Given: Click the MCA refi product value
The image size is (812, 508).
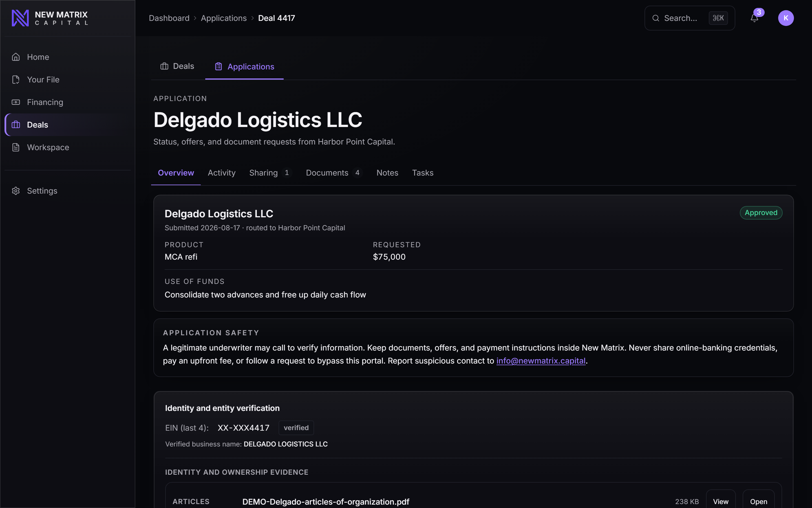Looking at the screenshot, I should (181, 257).
